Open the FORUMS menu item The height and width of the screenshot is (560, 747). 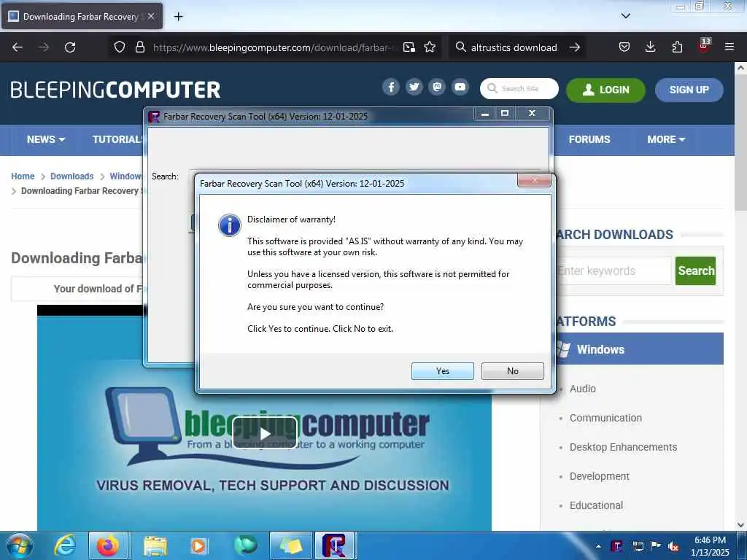(589, 139)
